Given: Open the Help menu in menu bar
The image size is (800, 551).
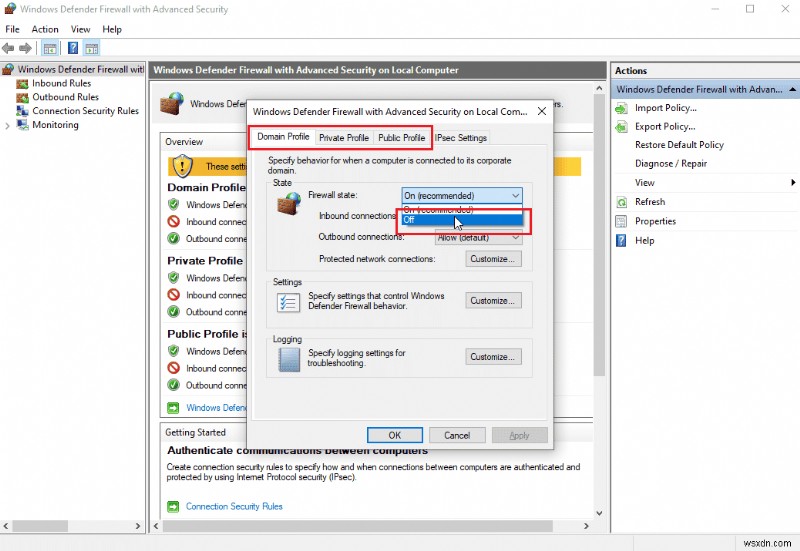Looking at the screenshot, I should click(x=112, y=30).
